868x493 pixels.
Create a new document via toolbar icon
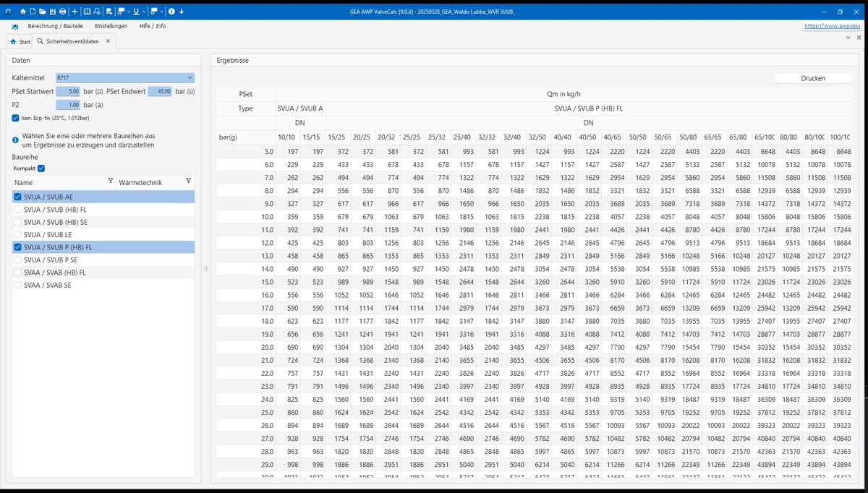[33, 12]
